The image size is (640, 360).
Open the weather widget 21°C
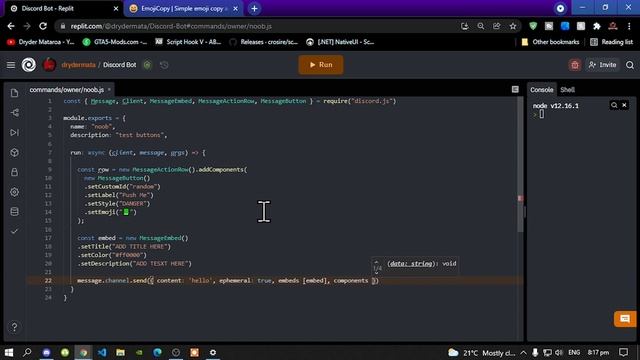(x=481, y=352)
